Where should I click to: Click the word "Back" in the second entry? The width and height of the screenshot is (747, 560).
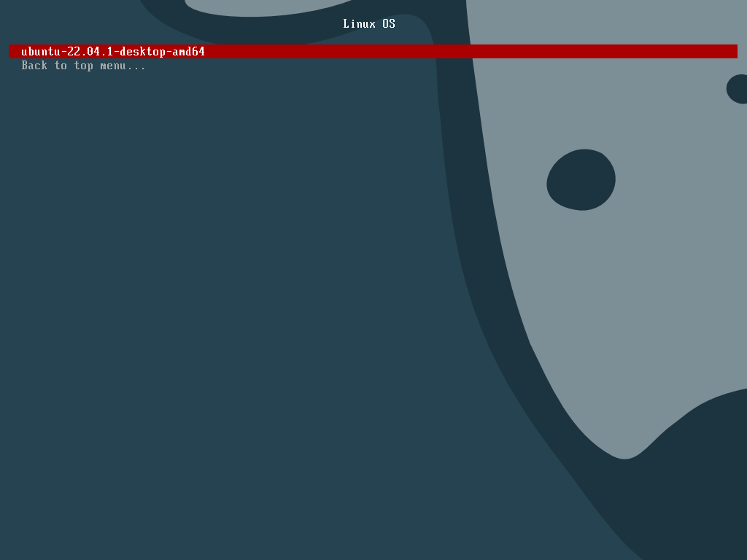pos(34,66)
